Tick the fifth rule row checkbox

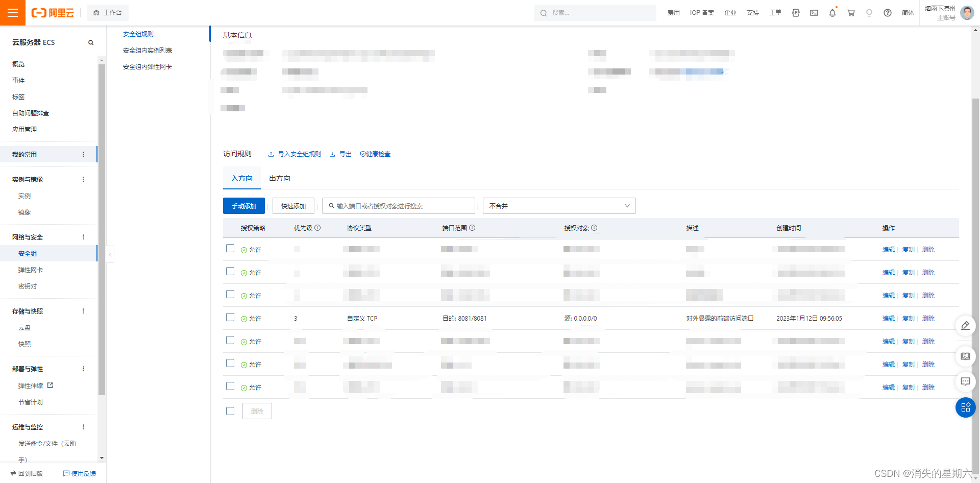coord(230,340)
